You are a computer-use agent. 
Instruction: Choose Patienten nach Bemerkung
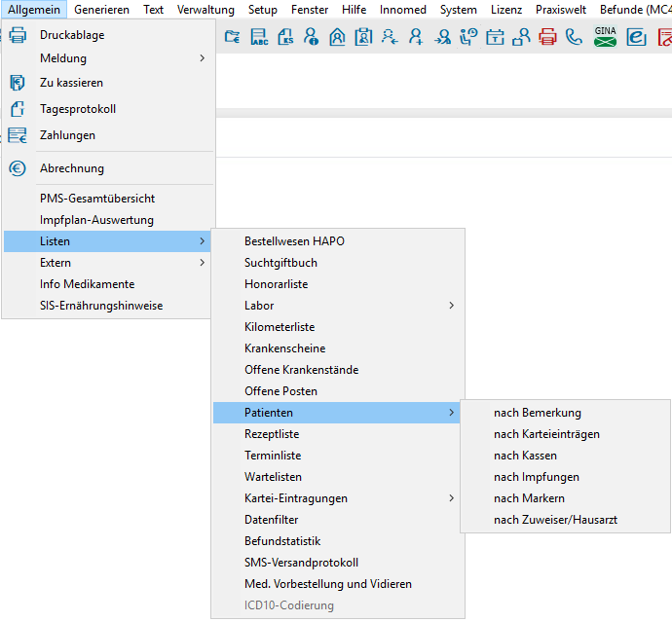565,413
